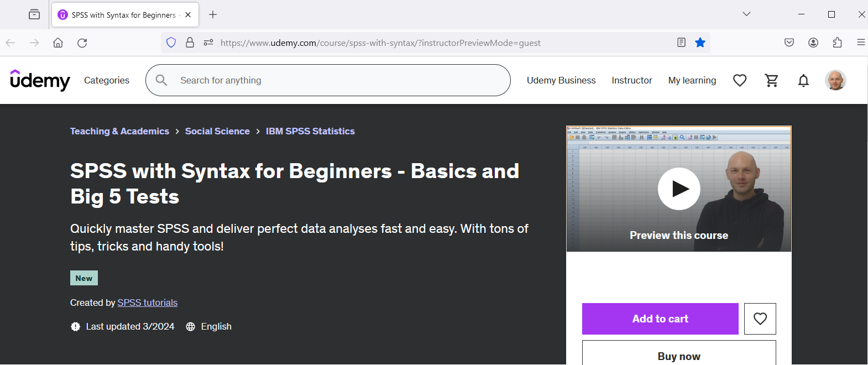Open My learning
868x365 pixels.
pos(692,80)
